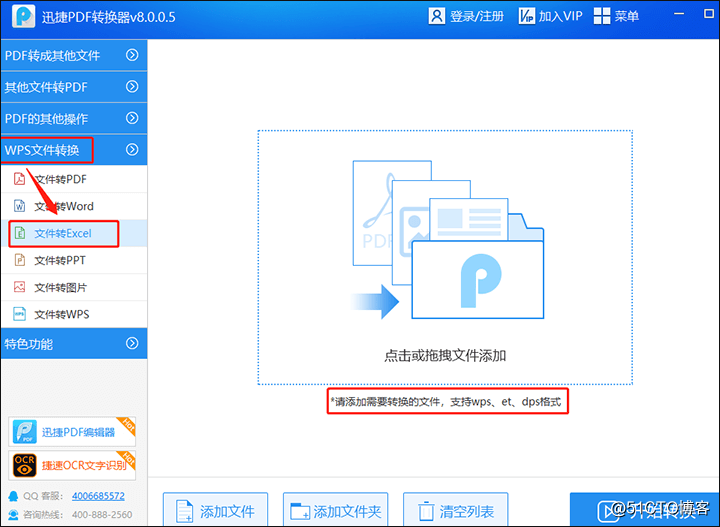Select 加入VIP text
The width and height of the screenshot is (720, 527).
(x=560, y=17)
